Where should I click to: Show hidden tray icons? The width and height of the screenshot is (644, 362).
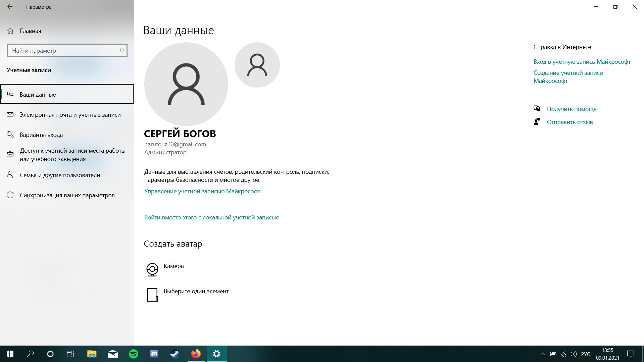[543, 354]
